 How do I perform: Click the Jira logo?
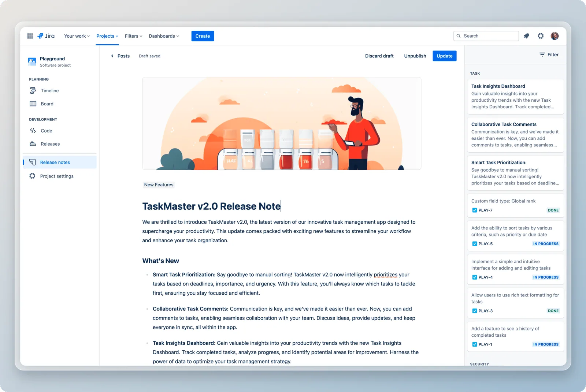pyautogui.click(x=46, y=36)
